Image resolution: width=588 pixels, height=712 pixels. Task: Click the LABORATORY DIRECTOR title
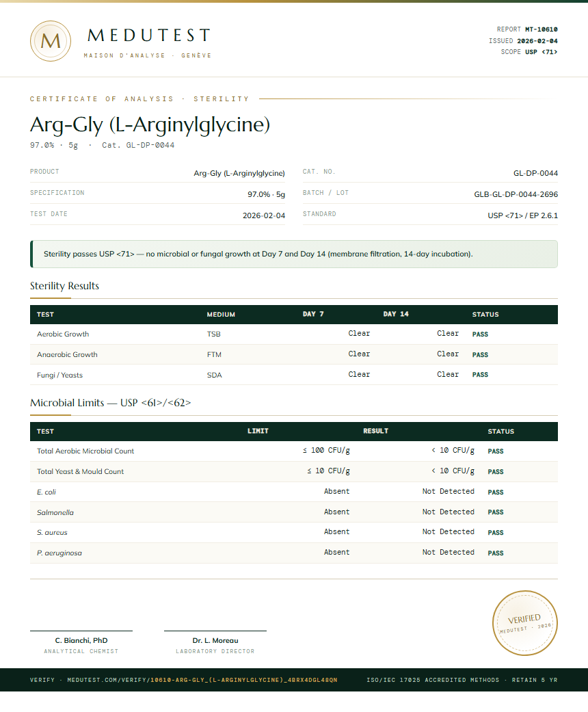pyautogui.click(x=215, y=651)
